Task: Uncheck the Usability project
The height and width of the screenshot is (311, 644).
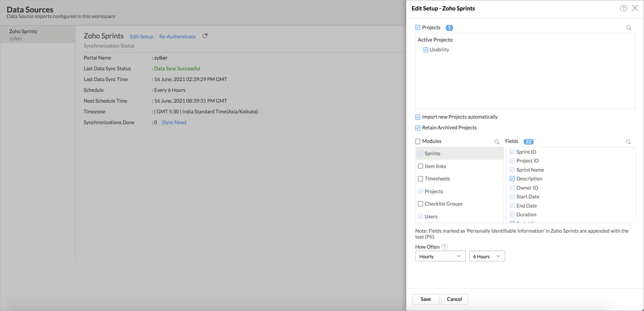Action: (425, 50)
